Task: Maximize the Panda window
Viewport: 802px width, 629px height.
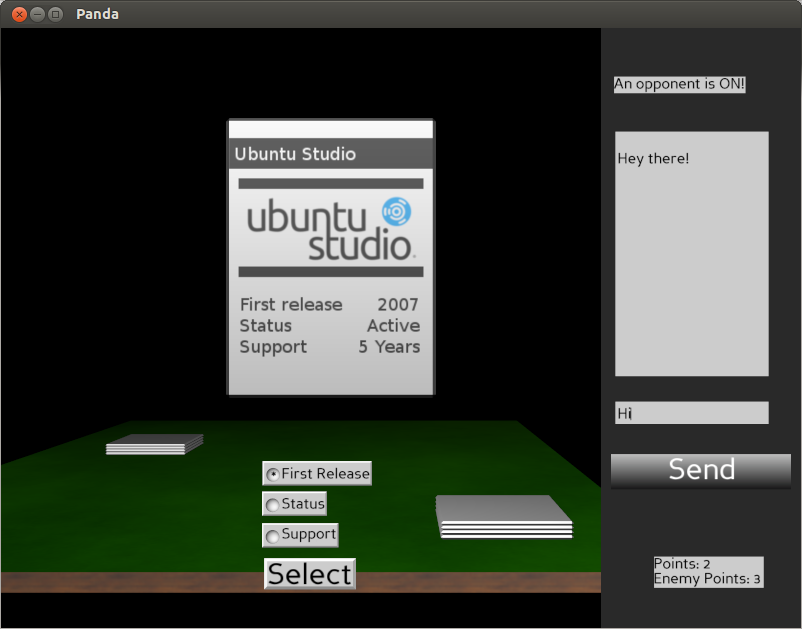Action: click(55, 14)
